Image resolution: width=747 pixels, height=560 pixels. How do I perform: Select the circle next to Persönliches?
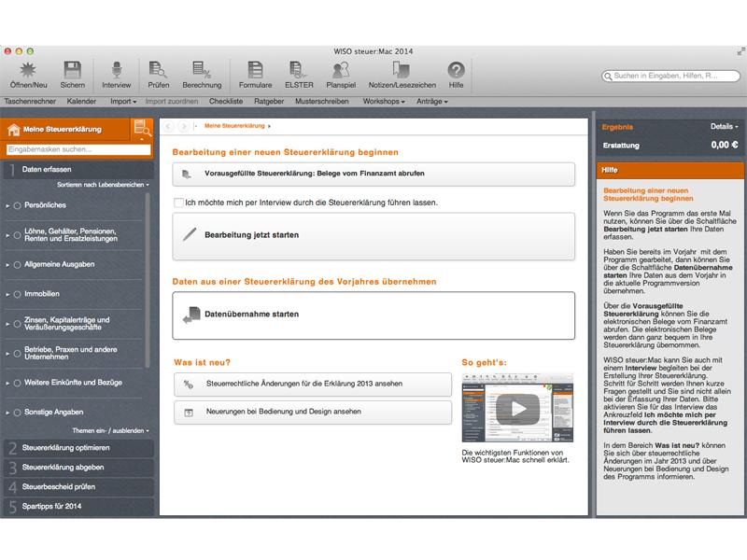17,205
